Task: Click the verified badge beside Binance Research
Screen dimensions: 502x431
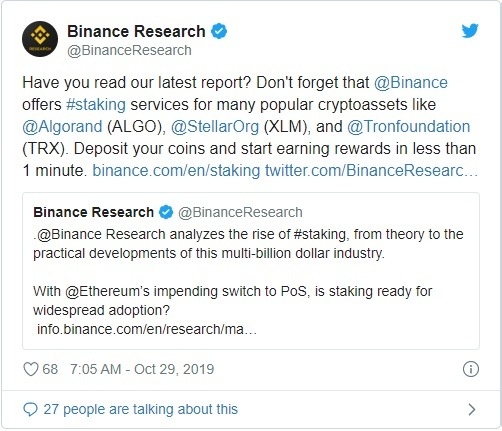Action: [219, 31]
